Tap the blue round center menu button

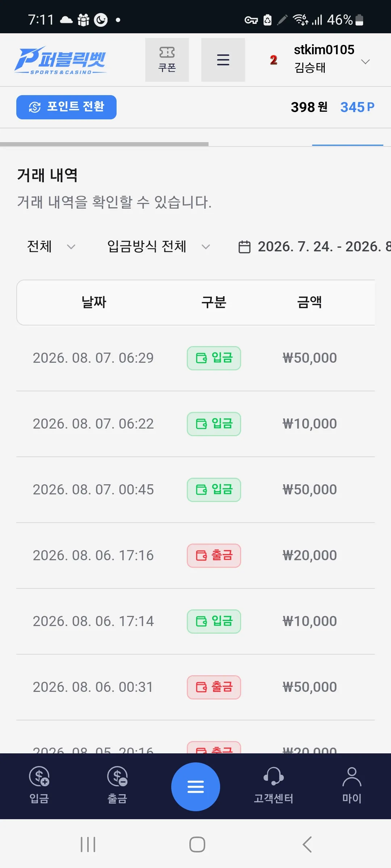click(x=195, y=787)
